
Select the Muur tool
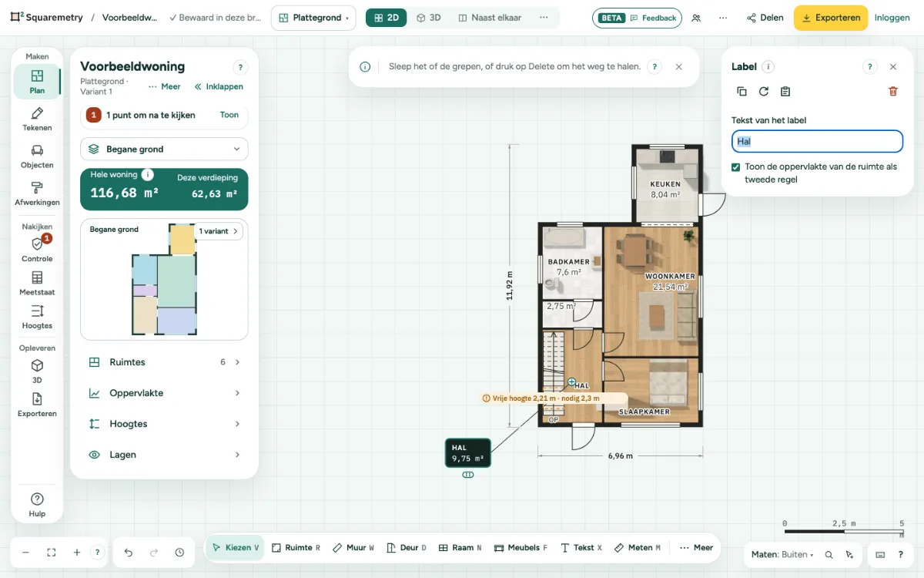(x=353, y=548)
